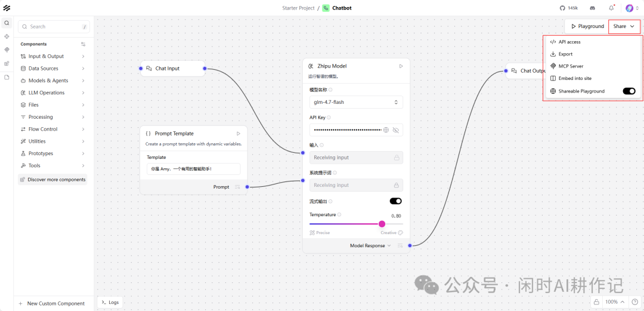Click in the component Search field
Image resolution: width=644 pixels, height=311 pixels.
(x=54, y=27)
